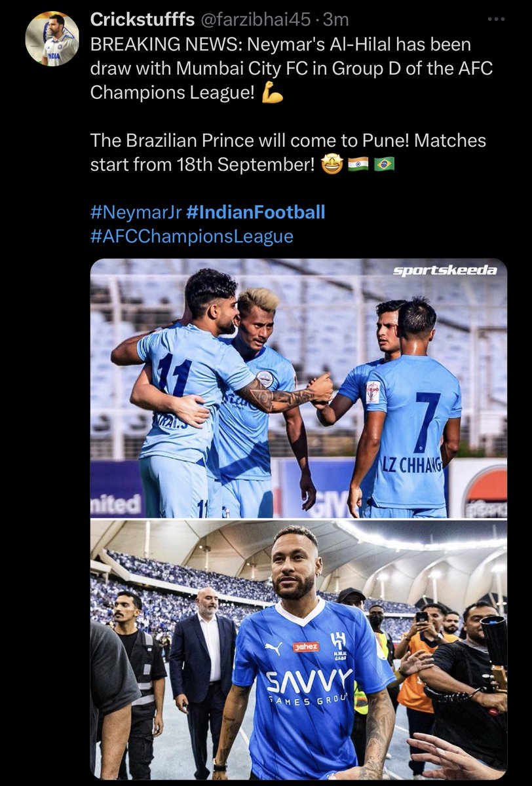Viewport: 532px width, 786px height.
Task: Click the Brazilian Prince sentence text
Action: [288, 153]
